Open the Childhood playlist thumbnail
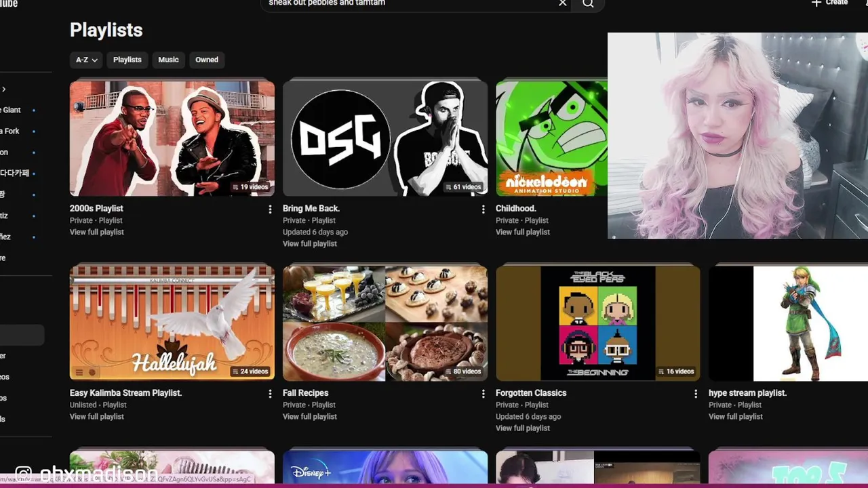 pyautogui.click(x=551, y=138)
